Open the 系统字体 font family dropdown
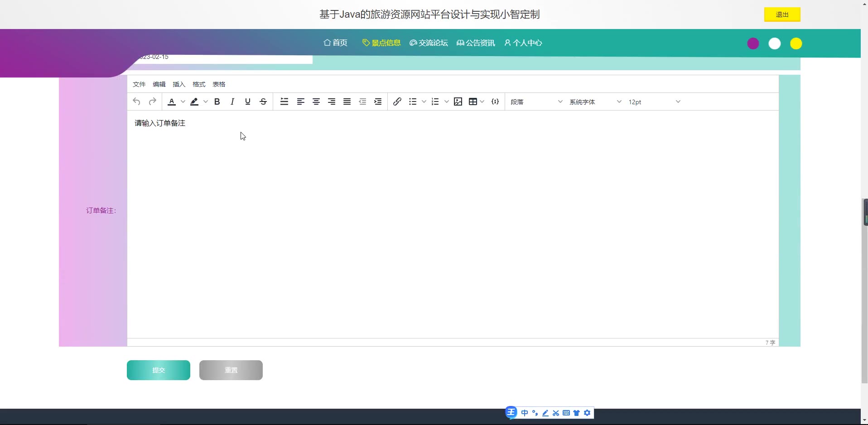Image resolution: width=868 pixels, height=425 pixels. (x=596, y=102)
